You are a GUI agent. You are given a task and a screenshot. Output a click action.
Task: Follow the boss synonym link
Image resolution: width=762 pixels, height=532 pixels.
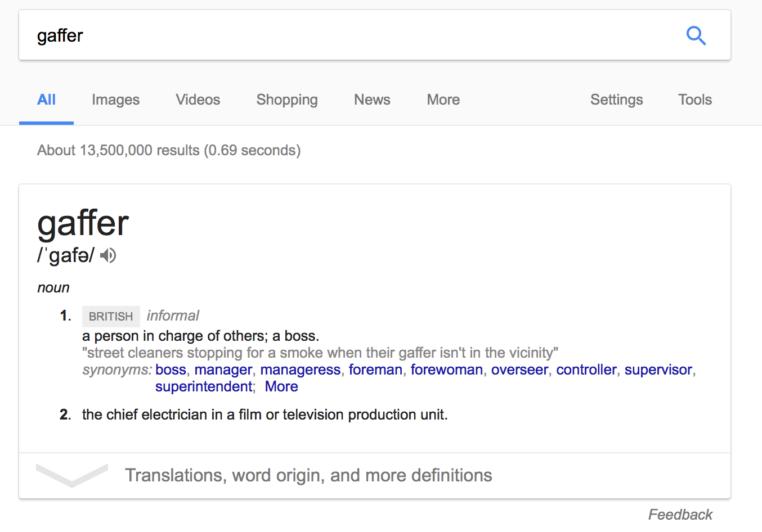point(171,369)
